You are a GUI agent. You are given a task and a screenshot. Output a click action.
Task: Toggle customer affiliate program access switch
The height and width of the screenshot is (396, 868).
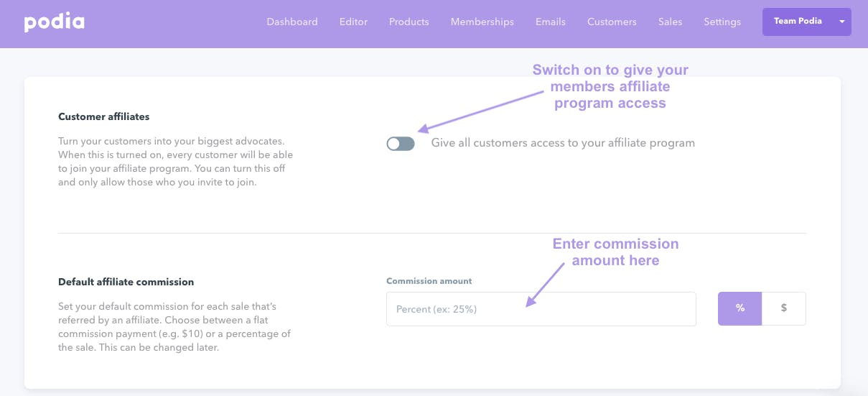[401, 144]
